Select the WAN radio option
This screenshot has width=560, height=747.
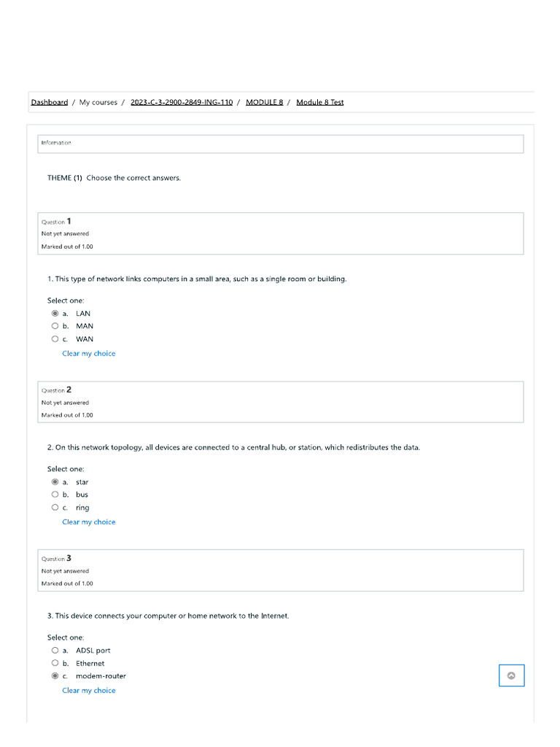point(55,339)
